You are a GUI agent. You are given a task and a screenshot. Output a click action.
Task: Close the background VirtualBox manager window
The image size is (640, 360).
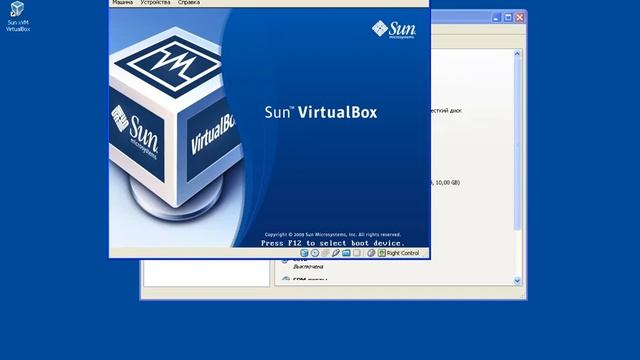pyautogui.click(x=520, y=18)
